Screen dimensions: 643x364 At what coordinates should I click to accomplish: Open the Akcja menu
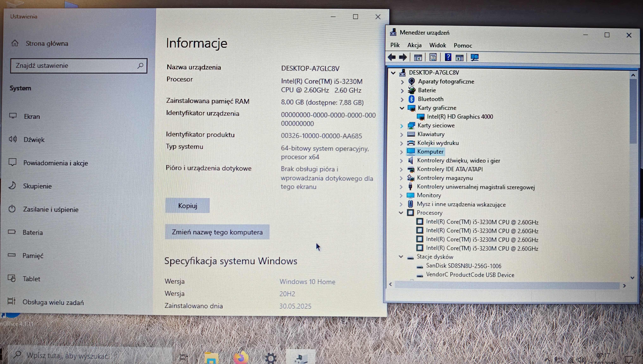(x=414, y=45)
